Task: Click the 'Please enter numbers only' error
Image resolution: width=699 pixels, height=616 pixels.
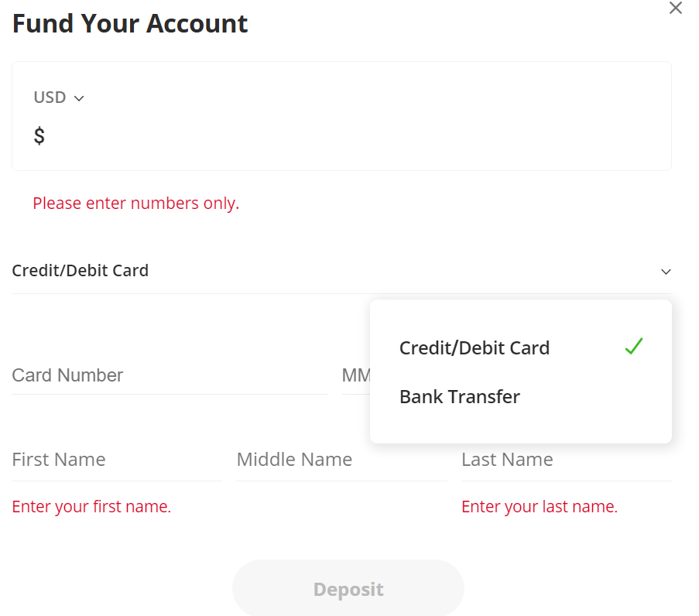Action: (x=136, y=204)
